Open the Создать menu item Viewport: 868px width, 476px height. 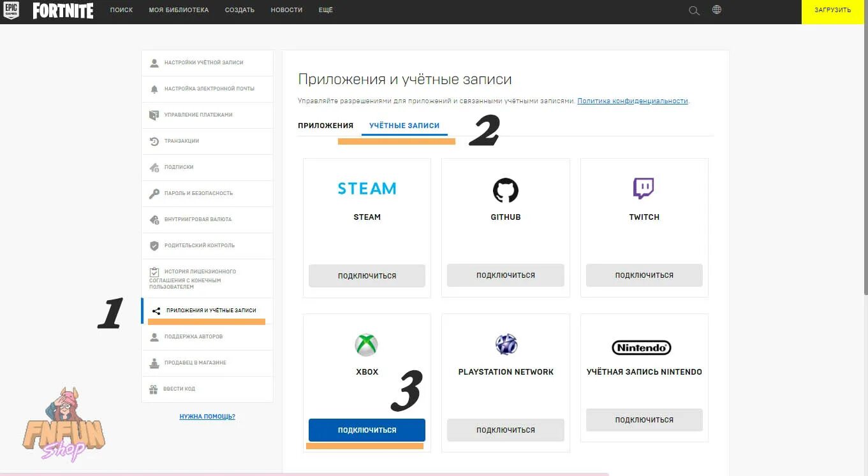coord(240,10)
